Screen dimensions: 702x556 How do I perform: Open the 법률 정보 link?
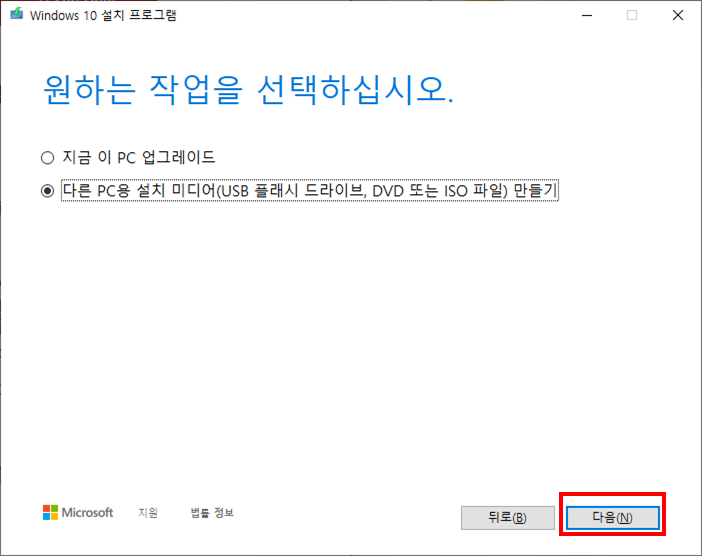coord(212,513)
